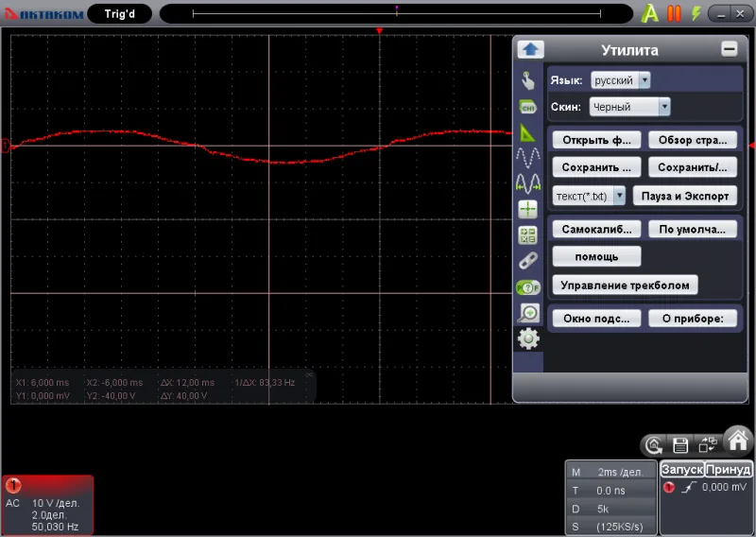Toggle channel 1 red indicator
This screenshot has width=756, height=537.
click(x=13, y=485)
